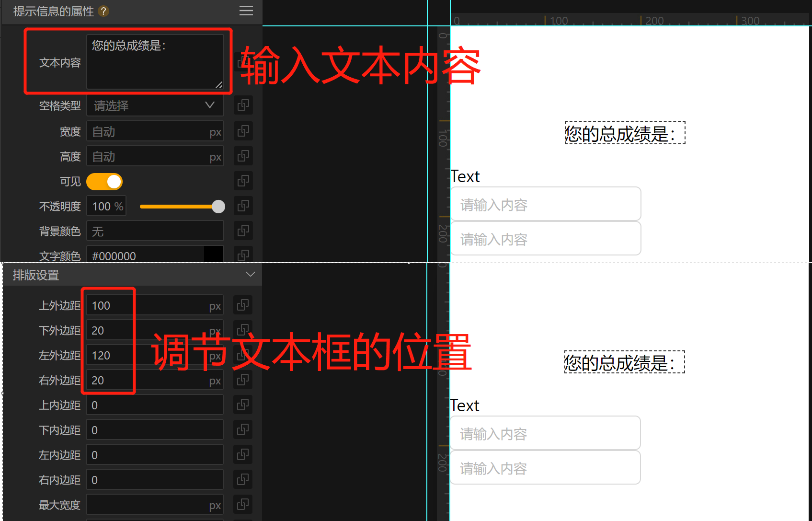Viewport: 812px width, 521px height.
Task: Open the hamburger menu in the properties header
Action: coord(246,11)
